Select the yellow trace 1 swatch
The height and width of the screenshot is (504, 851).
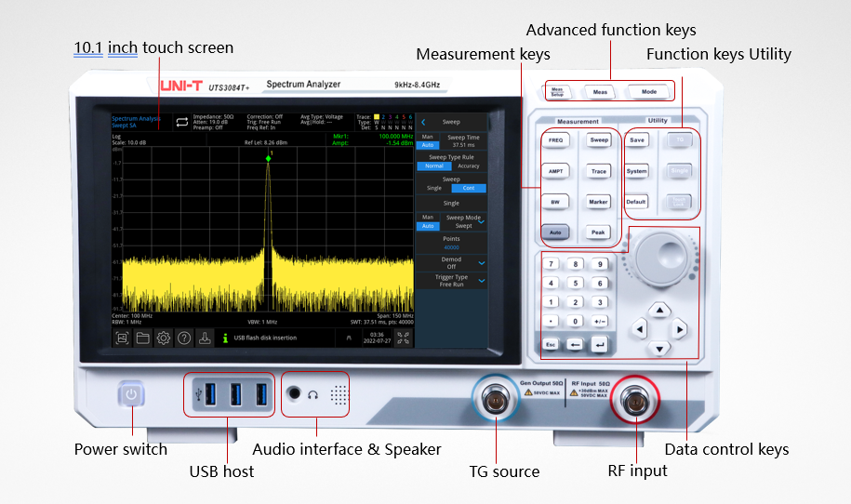(376, 116)
